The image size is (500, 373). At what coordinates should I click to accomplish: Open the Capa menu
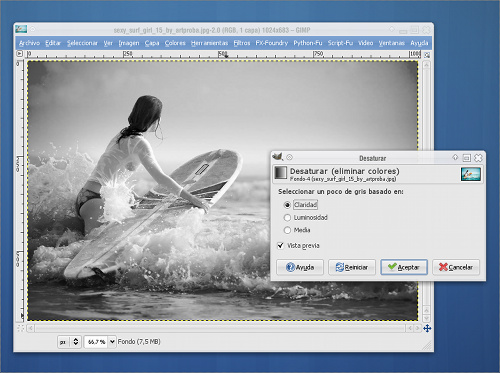pos(152,43)
